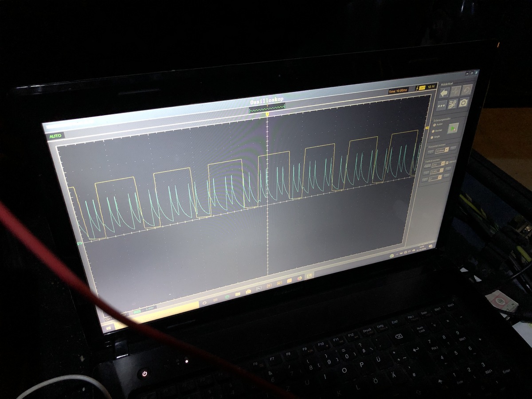
Task: Click the waveform signal icon in utilities panel
Action: (x=456, y=91)
